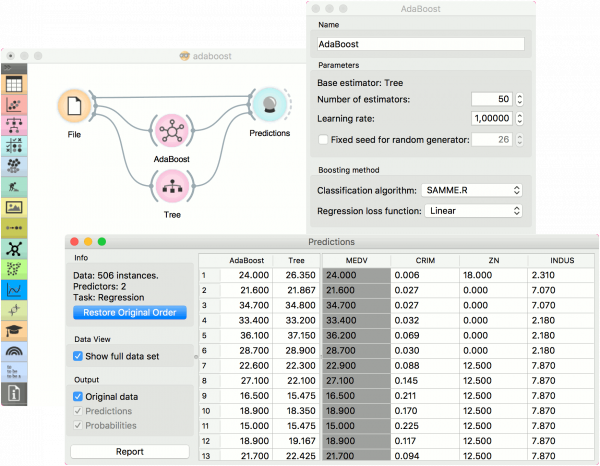
Task: Enable fixed seed for random generator
Action: click(322, 139)
